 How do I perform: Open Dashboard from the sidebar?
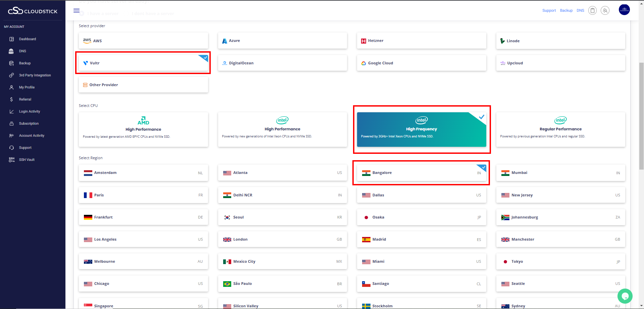tap(28, 39)
